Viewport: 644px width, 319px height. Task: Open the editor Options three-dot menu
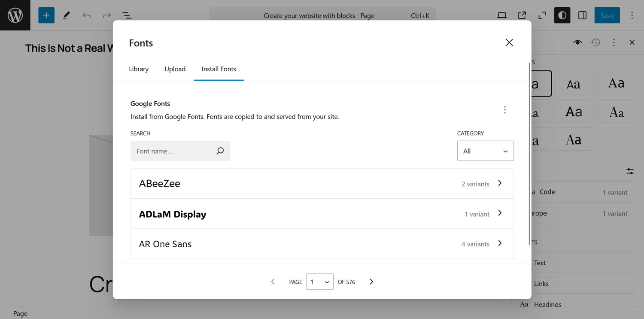(x=632, y=15)
